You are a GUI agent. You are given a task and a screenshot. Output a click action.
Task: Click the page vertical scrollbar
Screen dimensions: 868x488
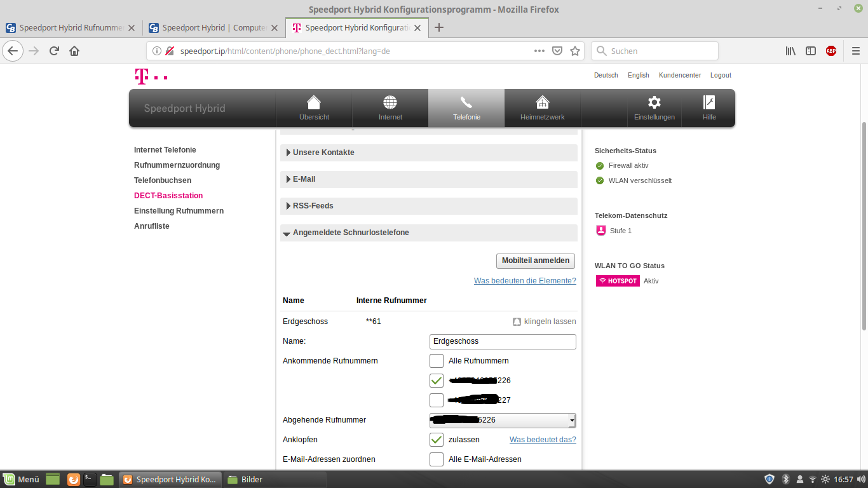[x=864, y=226]
